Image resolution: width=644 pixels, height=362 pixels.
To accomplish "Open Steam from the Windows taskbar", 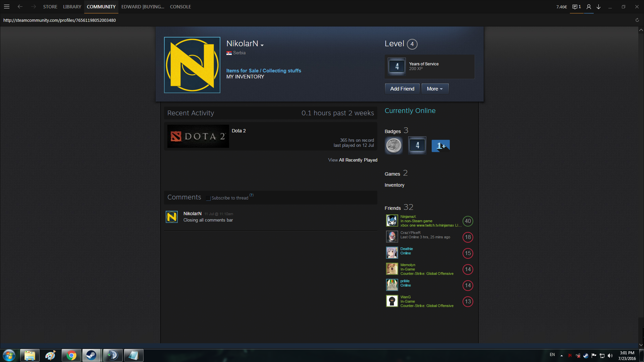I will coord(91,355).
